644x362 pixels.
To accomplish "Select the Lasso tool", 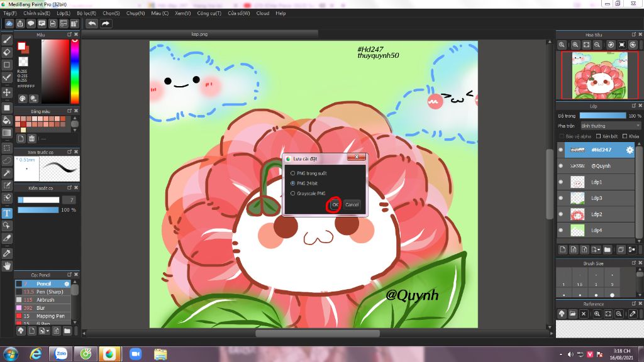I will pyautogui.click(x=6, y=160).
